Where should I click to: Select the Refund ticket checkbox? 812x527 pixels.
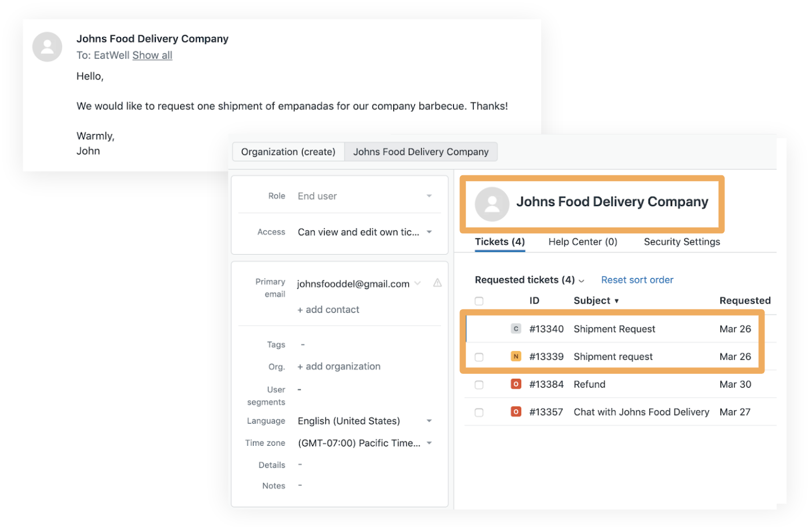479,385
